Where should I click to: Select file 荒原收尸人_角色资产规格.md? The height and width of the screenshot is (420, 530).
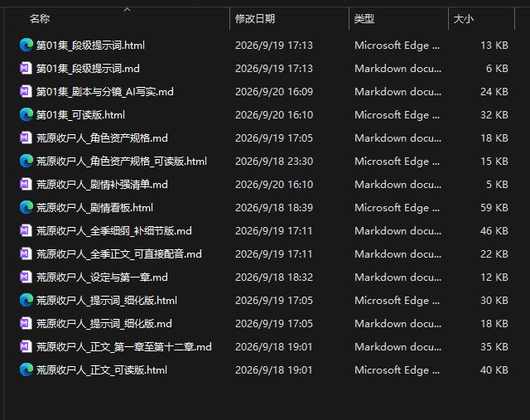coord(102,138)
